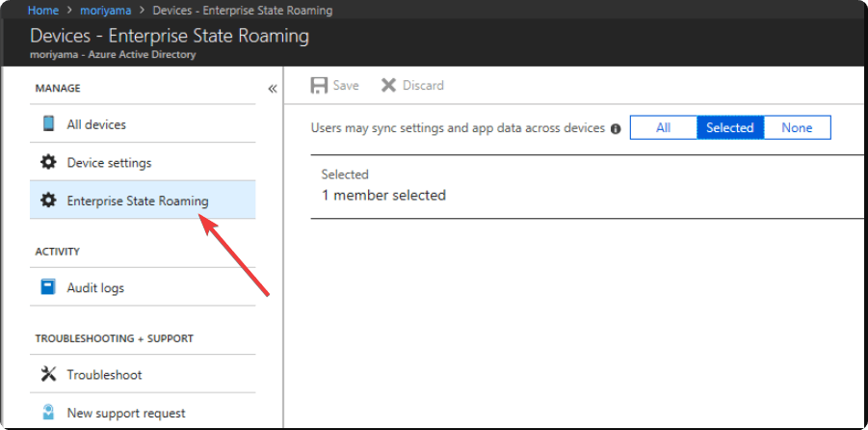Open moriyama breadcrumb link

tap(106, 10)
